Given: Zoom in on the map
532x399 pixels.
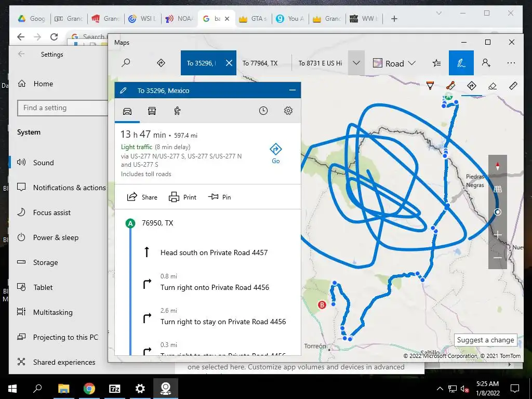Looking at the screenshot, I should tap(497, 235).
